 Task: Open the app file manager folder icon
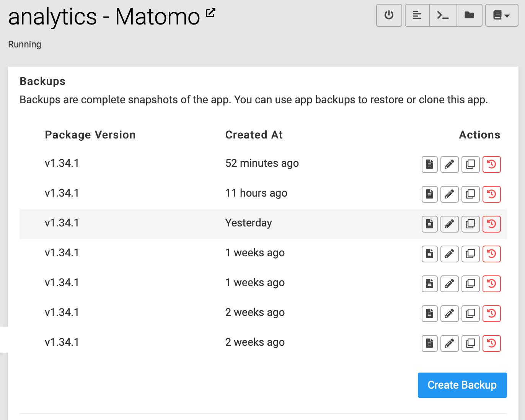pos(470,15)
